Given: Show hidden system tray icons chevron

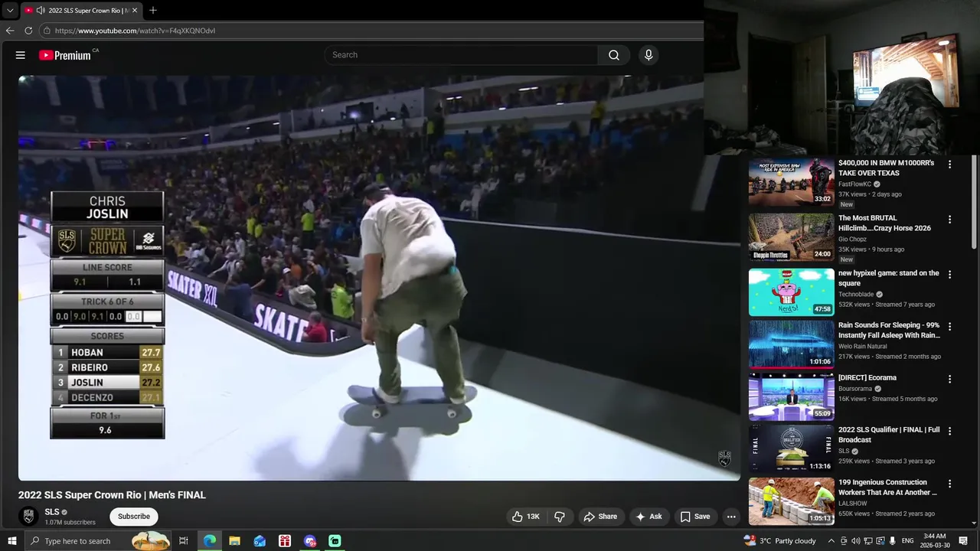Looking at the screenshot, I should 831,541.
